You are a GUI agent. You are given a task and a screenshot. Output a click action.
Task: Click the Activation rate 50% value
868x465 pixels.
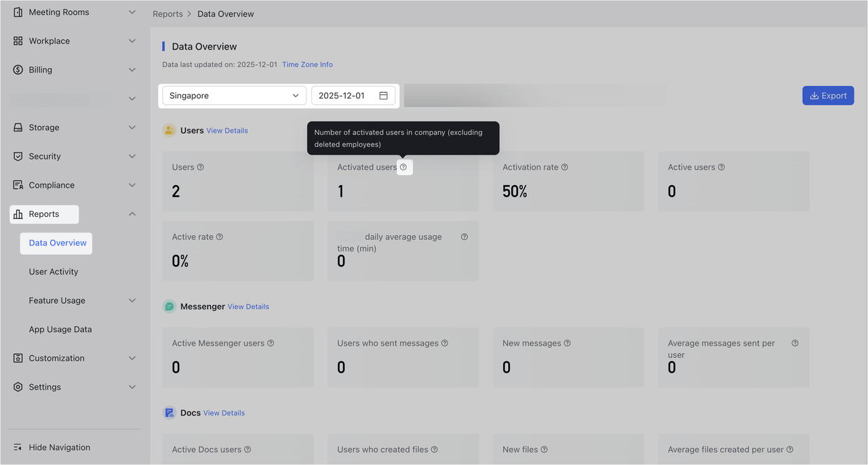(515, 191)
